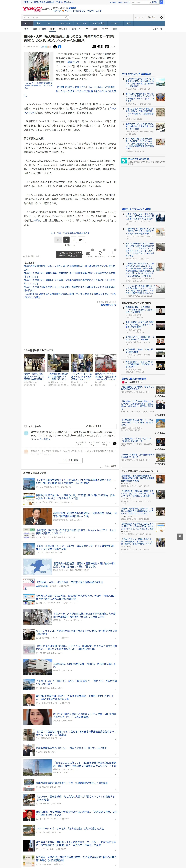
Task: Click first commenter's avatar icon
Action: [26, 433]
